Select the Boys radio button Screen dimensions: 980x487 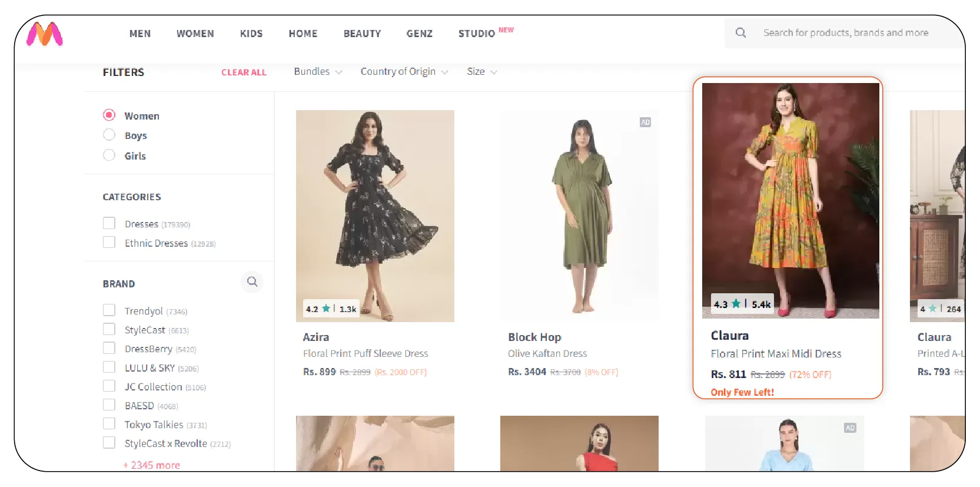click(109, 135)
